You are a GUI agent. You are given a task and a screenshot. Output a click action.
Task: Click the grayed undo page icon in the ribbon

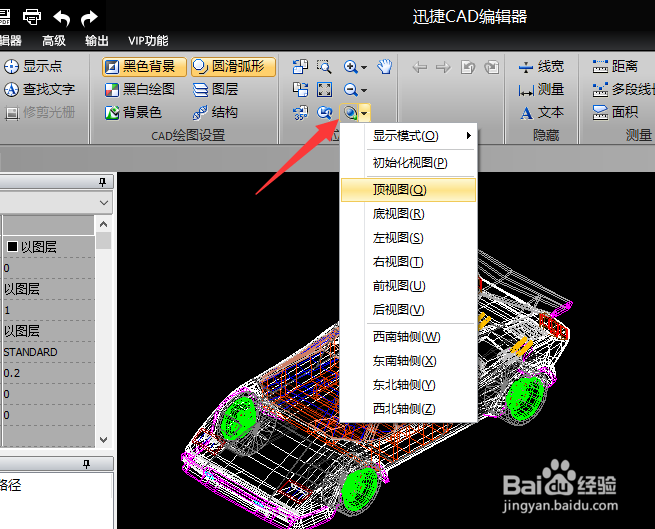click(x=468, y=67)
